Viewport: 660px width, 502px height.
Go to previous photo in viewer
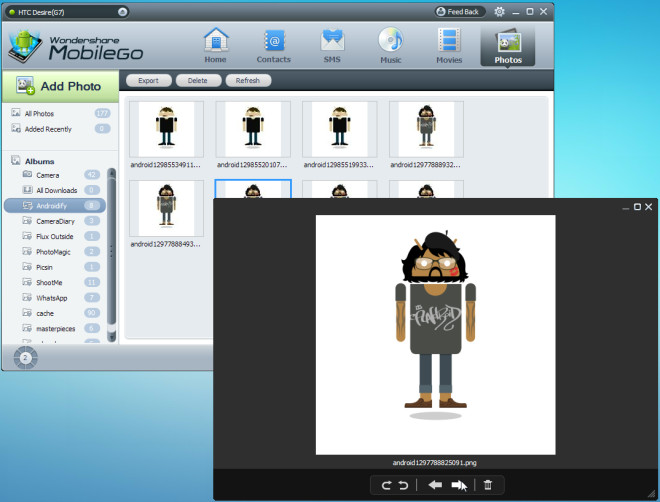tap(435, 485)
